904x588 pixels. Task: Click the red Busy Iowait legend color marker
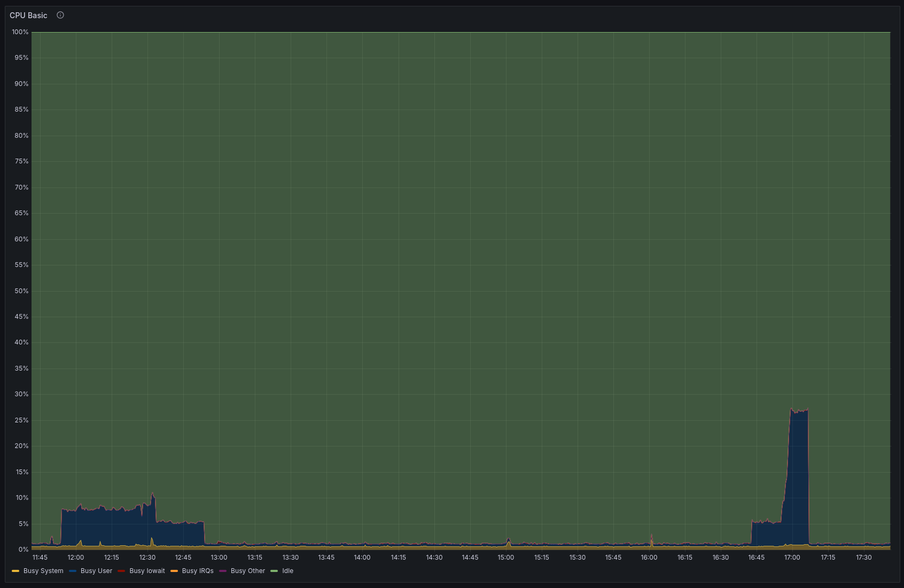pos(121,571)
